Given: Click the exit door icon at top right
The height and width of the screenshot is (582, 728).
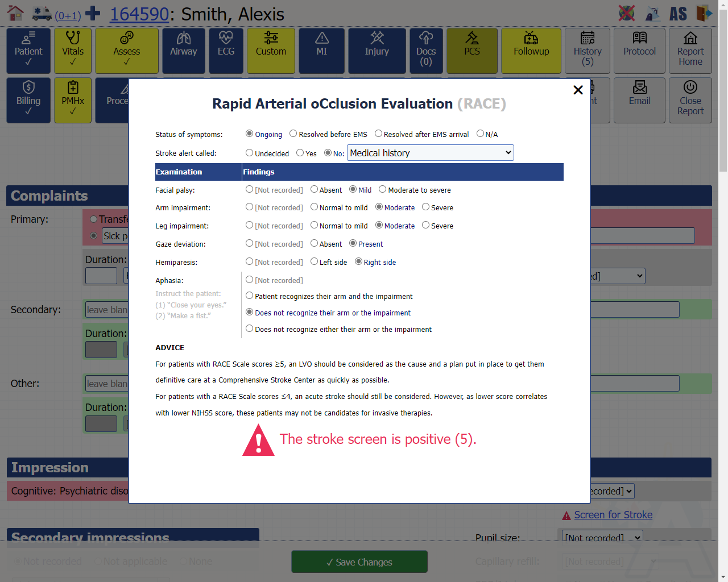Looking at the screenshot, I should coord(704,13).
